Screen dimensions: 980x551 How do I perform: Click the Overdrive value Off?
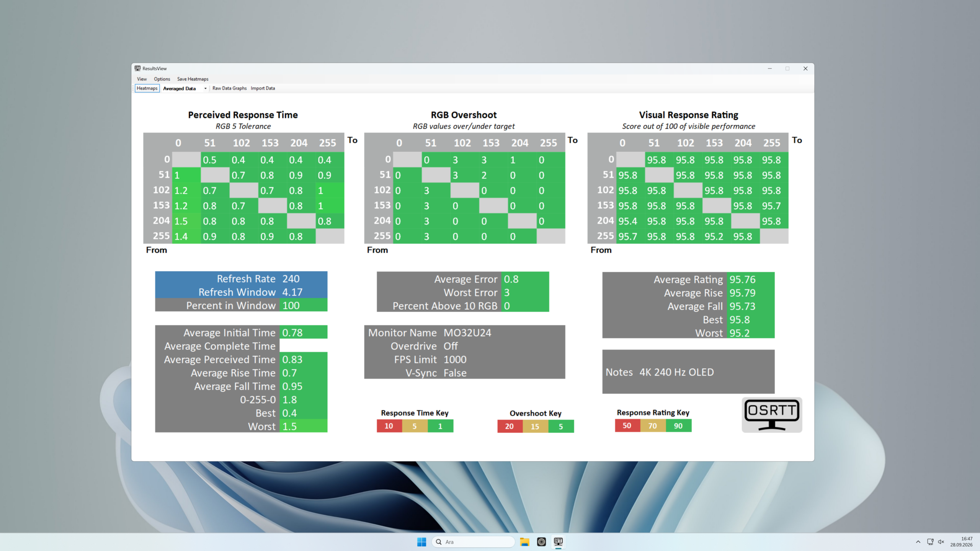pyautogui.click(x=451, y=346)
